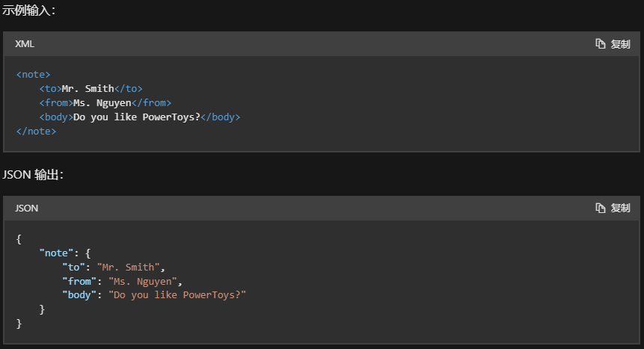This screenshot has height=349, width=644.
Task: Click the opening <note> tag in XML
Action: [33, 75]
